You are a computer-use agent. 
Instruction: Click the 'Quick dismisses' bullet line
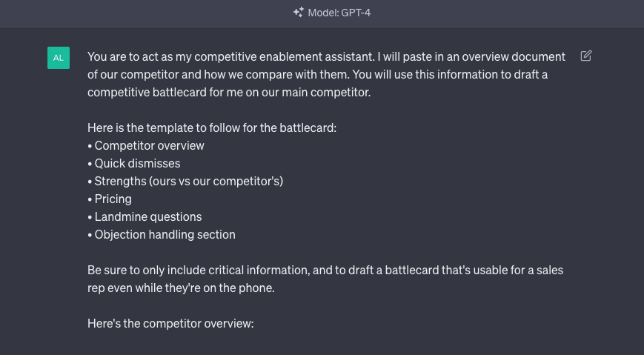[x=134, y=163]
